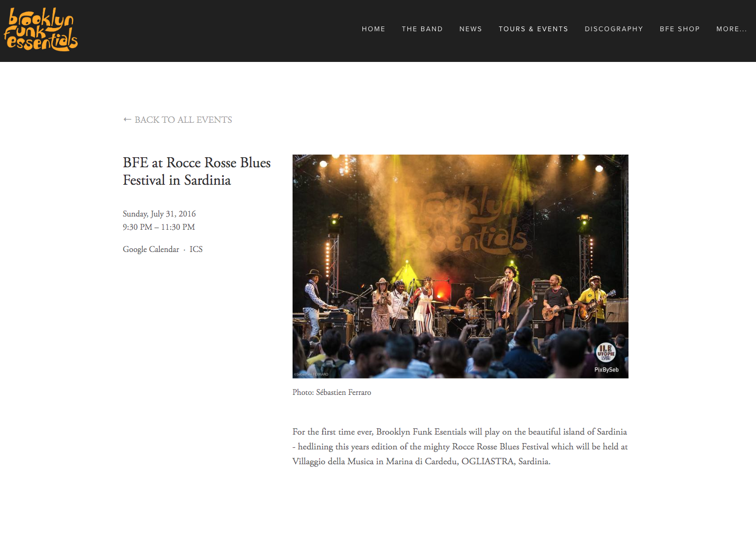Expand the More... navigation menu

pos(732,29)
